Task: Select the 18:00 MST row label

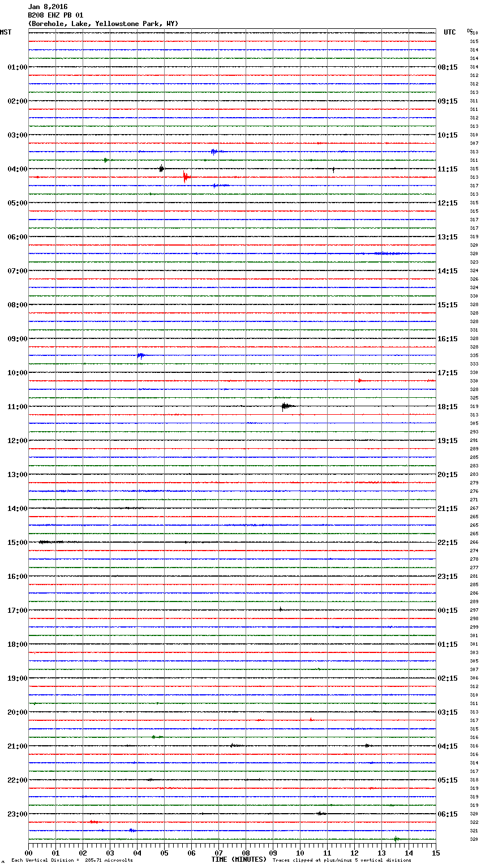Action: [18, 644]
